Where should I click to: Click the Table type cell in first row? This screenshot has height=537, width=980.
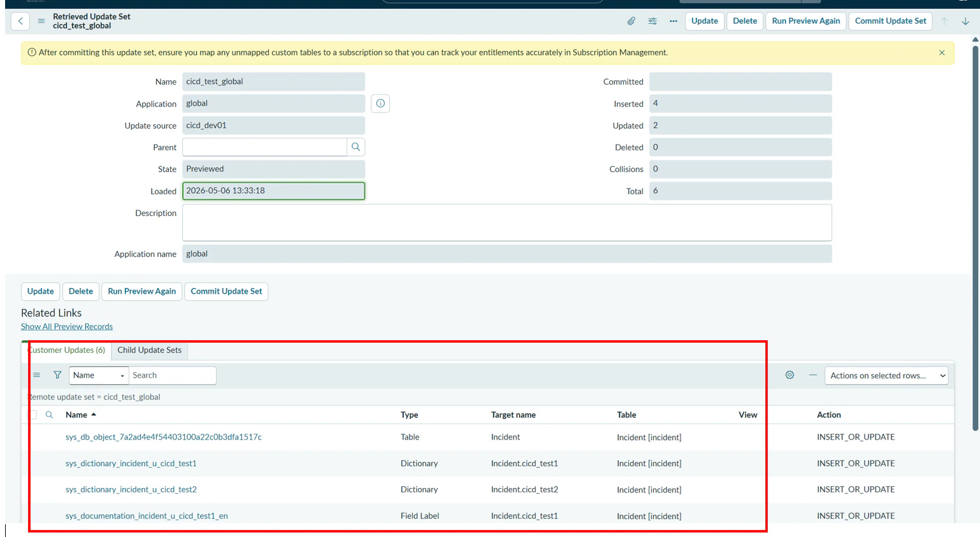click(410, 437)
